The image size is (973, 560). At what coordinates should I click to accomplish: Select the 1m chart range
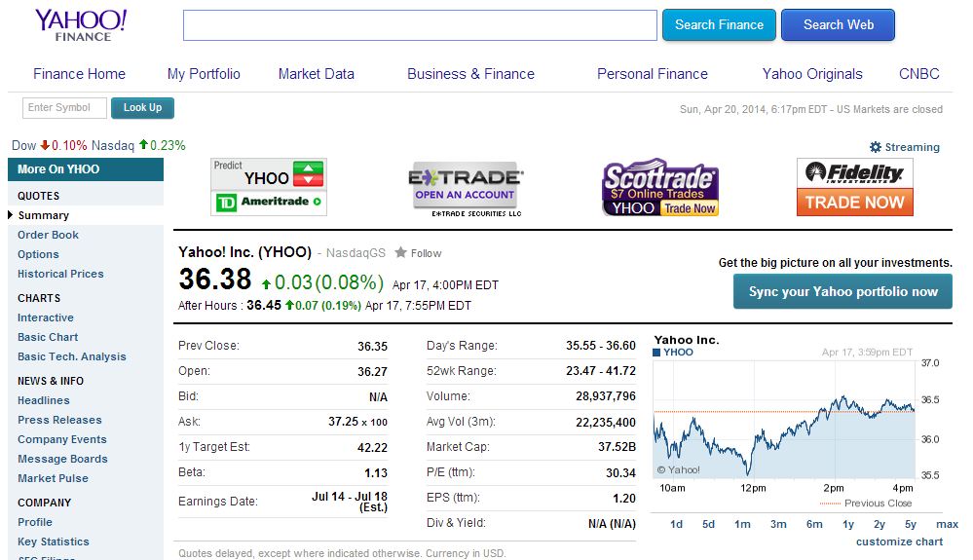click(x=743, y=524)
